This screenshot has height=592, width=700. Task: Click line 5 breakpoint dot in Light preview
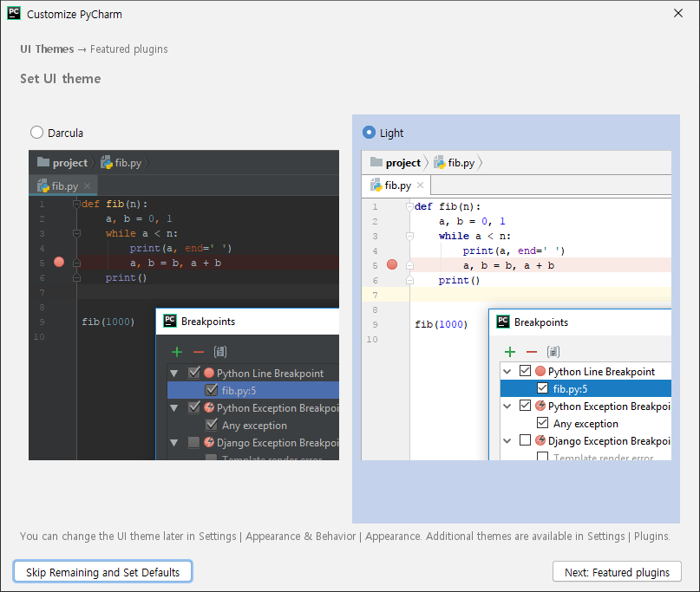point(392,264)
